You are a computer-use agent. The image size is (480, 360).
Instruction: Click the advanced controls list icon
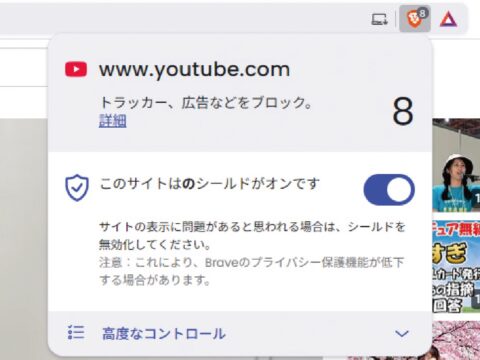76,332
